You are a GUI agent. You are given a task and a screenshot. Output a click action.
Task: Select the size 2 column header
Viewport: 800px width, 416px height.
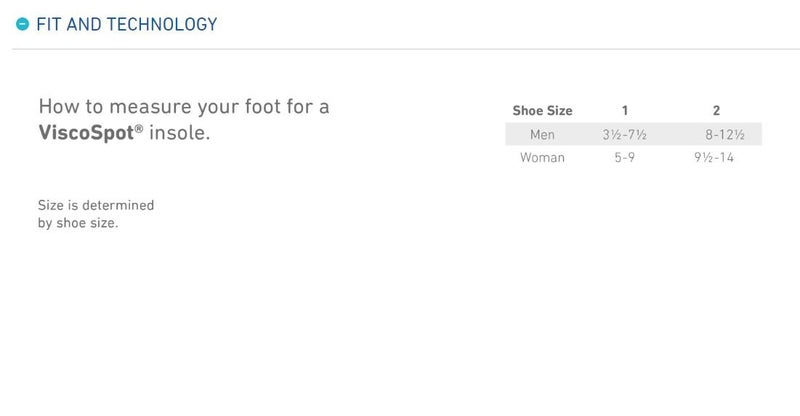pos(717,111)
